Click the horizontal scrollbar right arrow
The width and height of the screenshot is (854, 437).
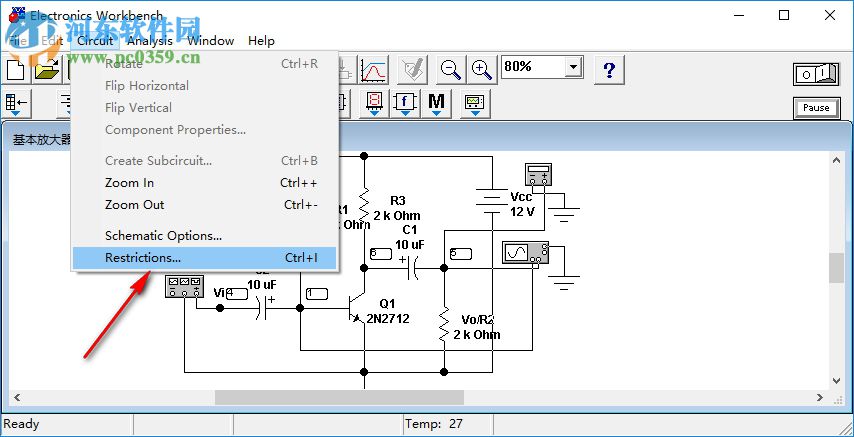pos(821,398)
